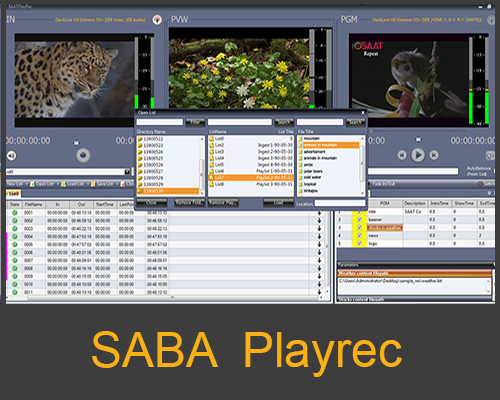Click the Remove Playlist button
The height and width of the screenshot is (400, 500).
click(x=223, y=203)
